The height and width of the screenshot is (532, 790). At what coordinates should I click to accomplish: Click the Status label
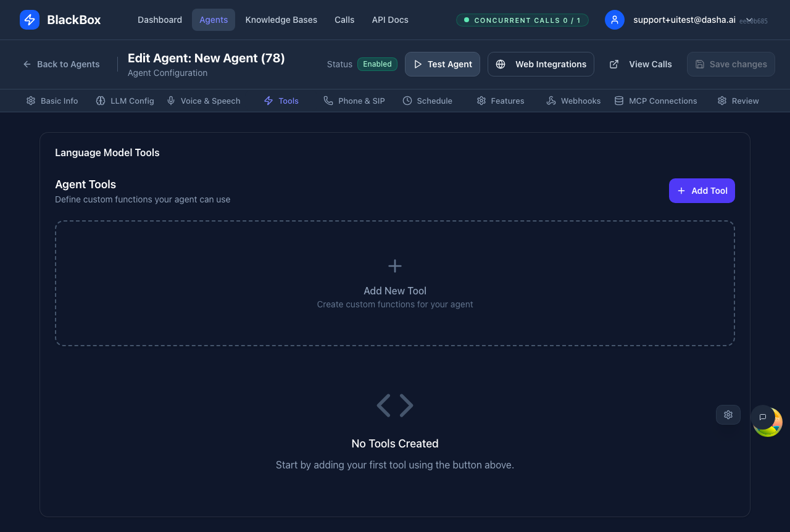[339, 64]
